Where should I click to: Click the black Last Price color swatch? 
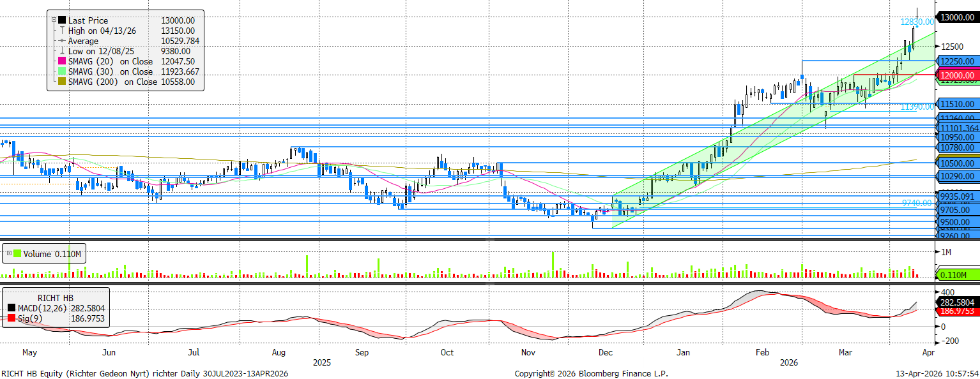[62, 20]
